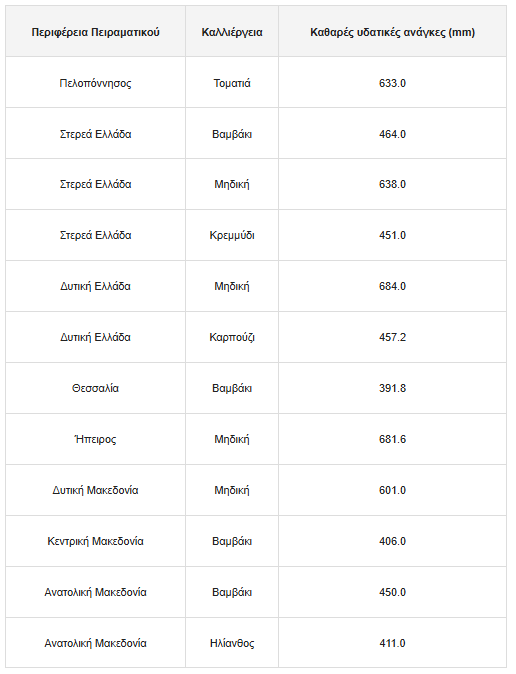Screen dimensions: 516x674
Task: Click the Καθαρές υδατικές ανάγκες (mm) header
Action: click(392, 32)
